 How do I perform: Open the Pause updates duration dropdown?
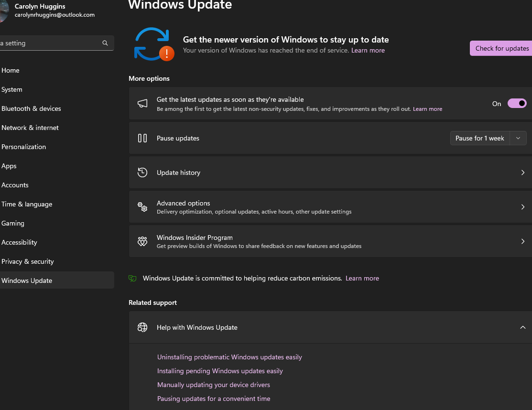coord(518,138)
